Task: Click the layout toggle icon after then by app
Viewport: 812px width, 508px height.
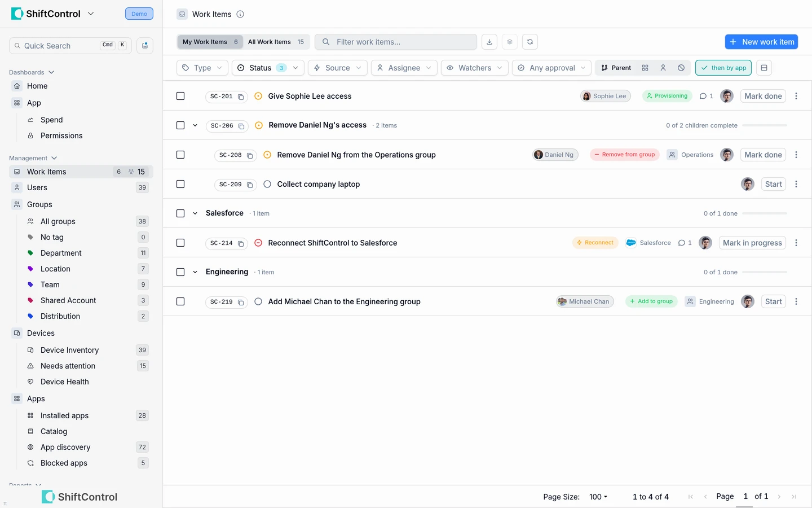Action: coord(764,68)
